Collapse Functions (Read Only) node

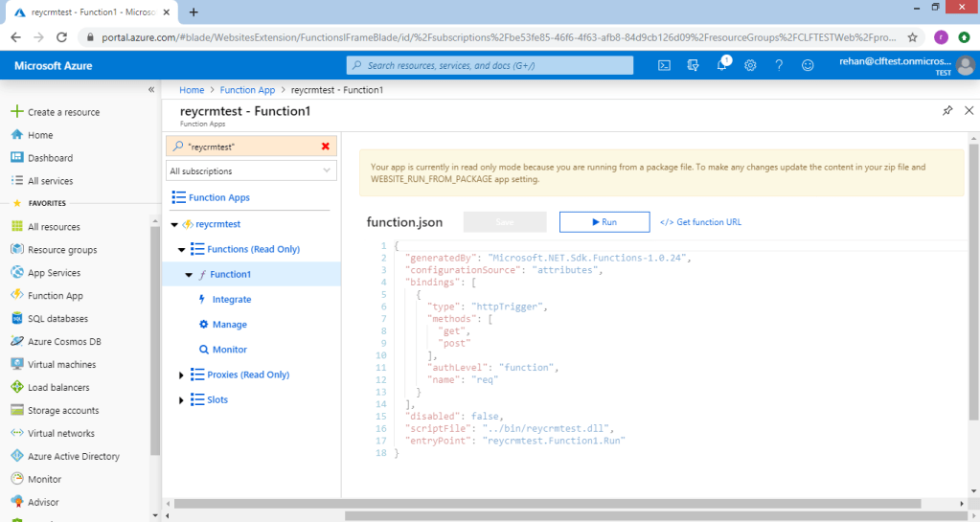[x=181, y=250]
